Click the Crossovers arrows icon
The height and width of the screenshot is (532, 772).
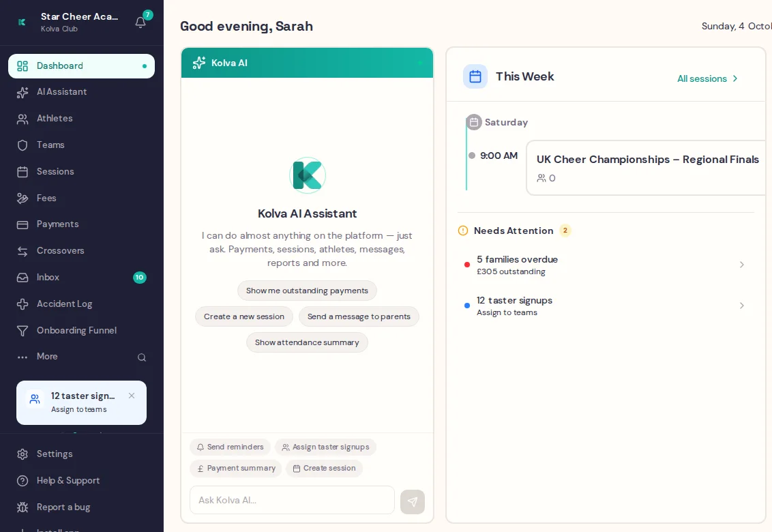[22, 251]
